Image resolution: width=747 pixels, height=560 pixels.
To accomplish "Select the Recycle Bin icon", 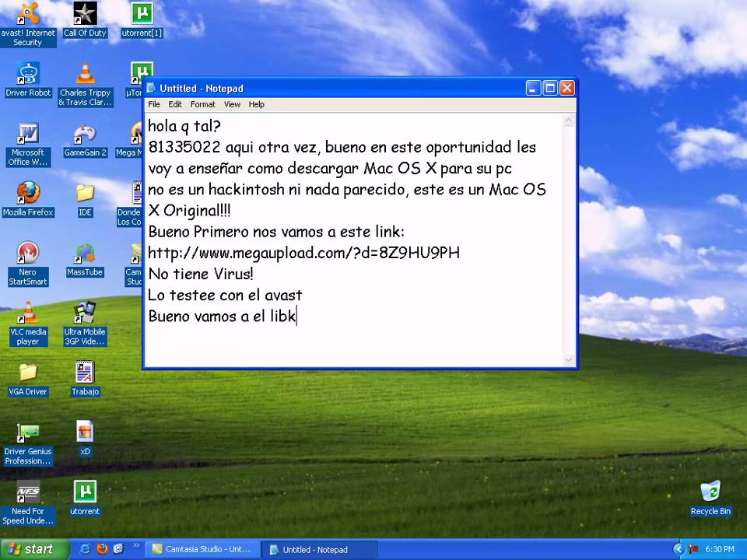I will pyautogui.click(x=710, y=498).
